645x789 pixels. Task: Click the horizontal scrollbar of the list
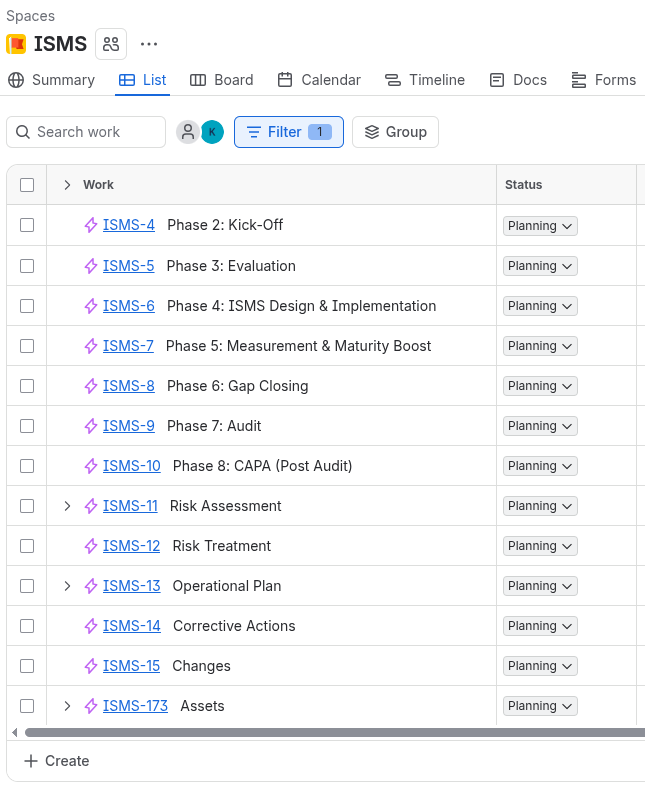335,733
